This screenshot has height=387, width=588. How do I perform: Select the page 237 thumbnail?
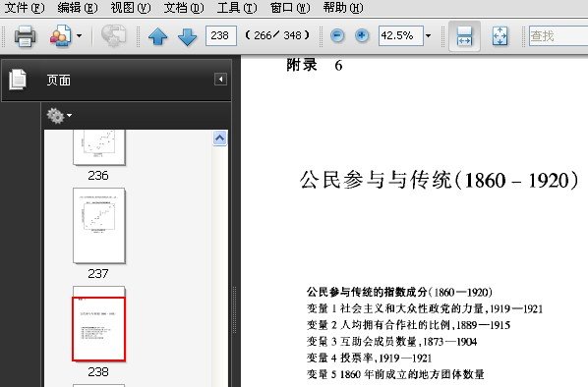pos(99,226)
